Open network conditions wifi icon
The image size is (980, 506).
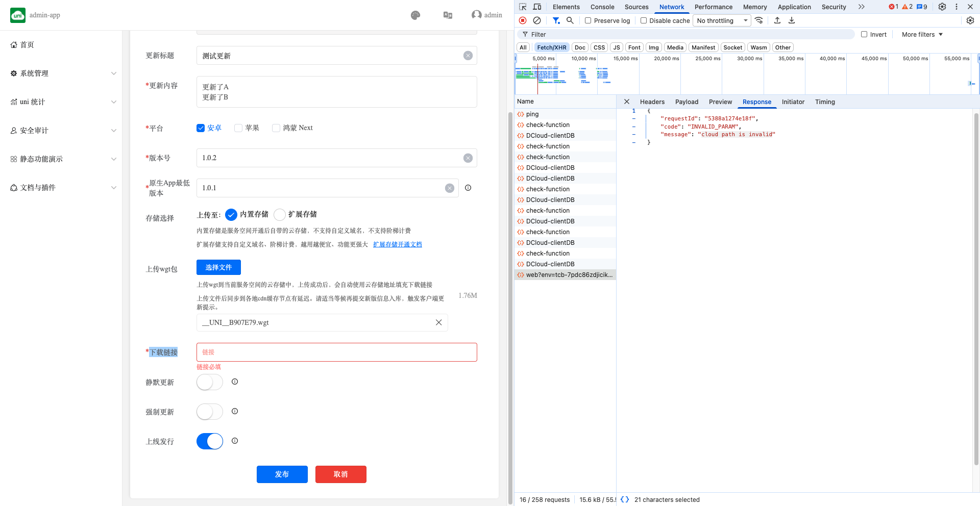click(759, 20)
